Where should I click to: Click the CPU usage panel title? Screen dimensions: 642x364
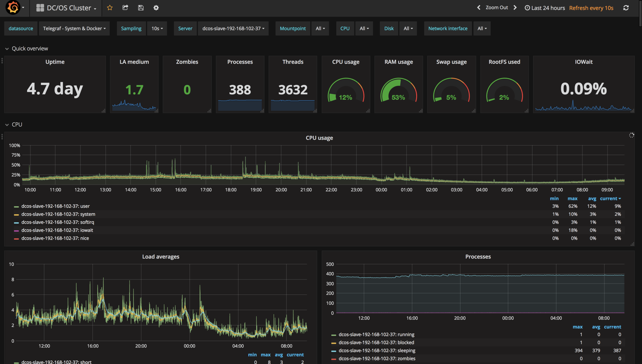319,138
